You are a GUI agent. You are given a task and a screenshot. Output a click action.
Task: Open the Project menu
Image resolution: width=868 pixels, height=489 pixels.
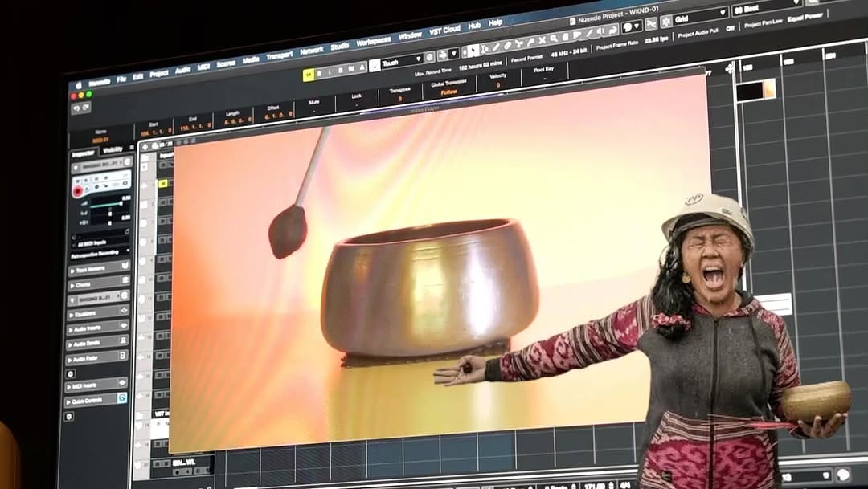[x=159, y=74]
